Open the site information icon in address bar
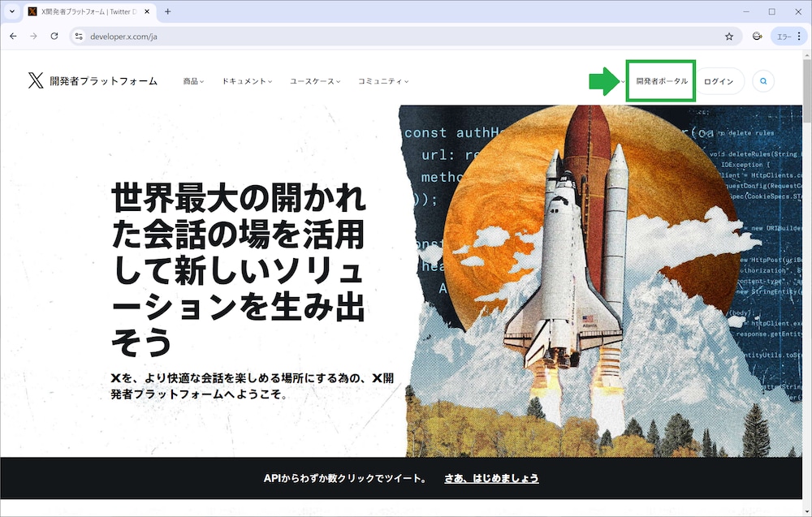Screen dimensions: 812x517 [x=79, y=37]
